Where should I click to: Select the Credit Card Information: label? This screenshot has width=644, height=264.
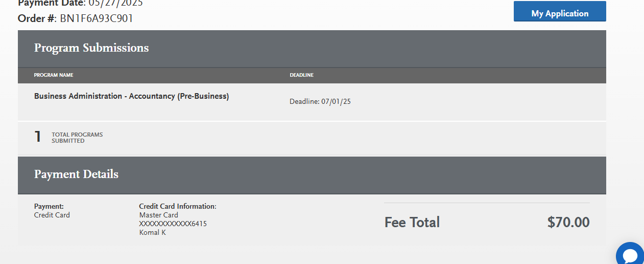click(x=178, y=207)
